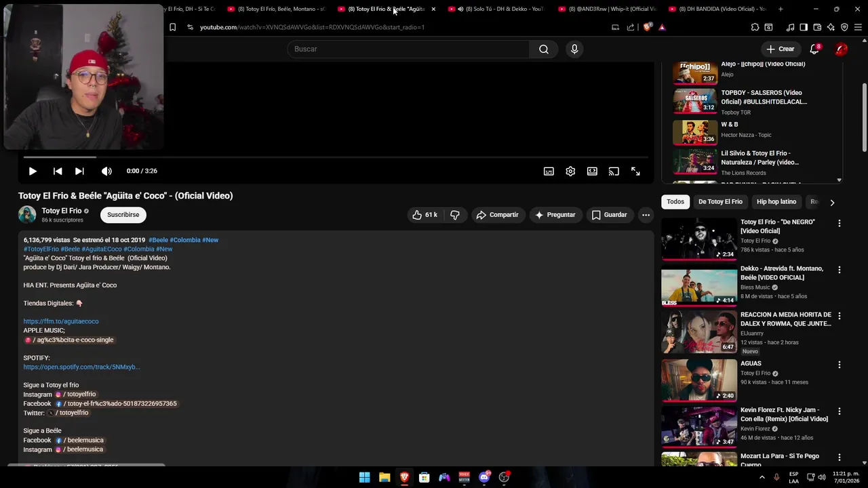Enter full screen mode
The width and height of the screenshot is (868, 488).
pos(635,171)
